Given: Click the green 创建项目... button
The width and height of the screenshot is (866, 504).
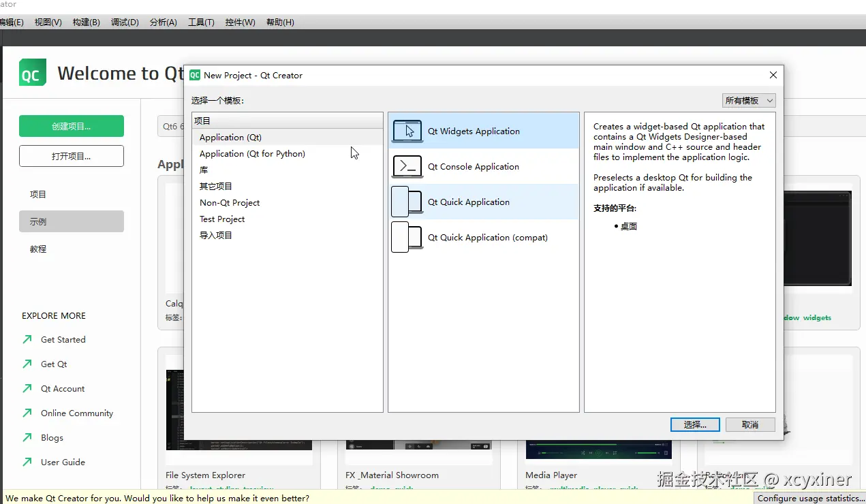Looking at the screenshot, I should point(72,126).
